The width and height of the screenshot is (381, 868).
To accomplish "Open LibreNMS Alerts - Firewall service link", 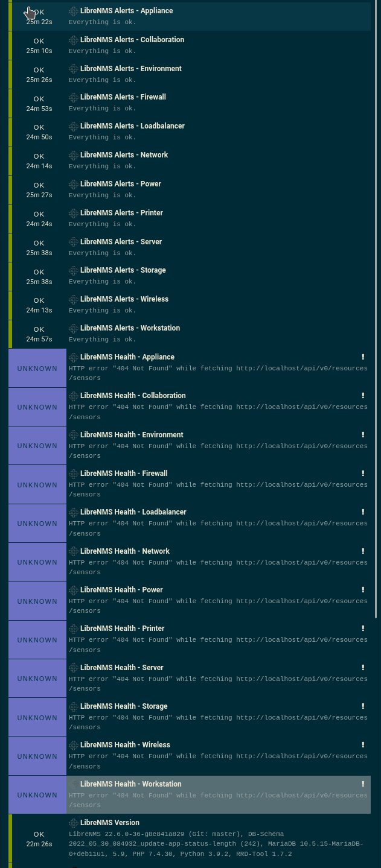I will [x=123, y=97].
